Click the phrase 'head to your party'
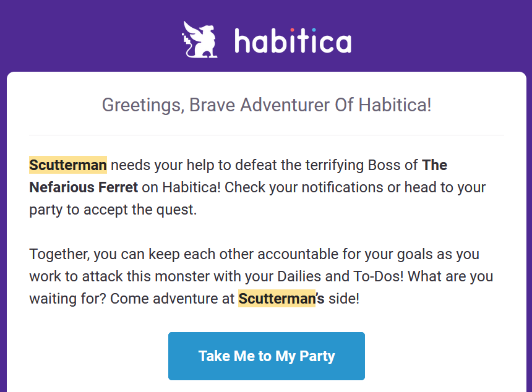The height and width of the screenshot is (392, 532). pyautogui.click(x=433, y=187)
